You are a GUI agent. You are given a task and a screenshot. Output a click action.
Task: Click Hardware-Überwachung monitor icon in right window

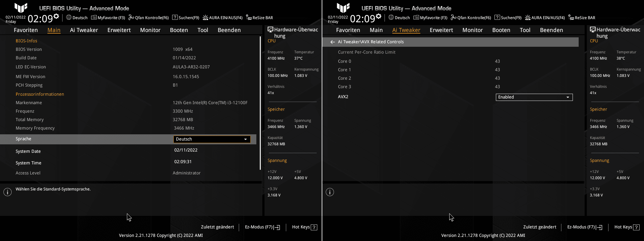pyautogui.click(x=592, y=29)
